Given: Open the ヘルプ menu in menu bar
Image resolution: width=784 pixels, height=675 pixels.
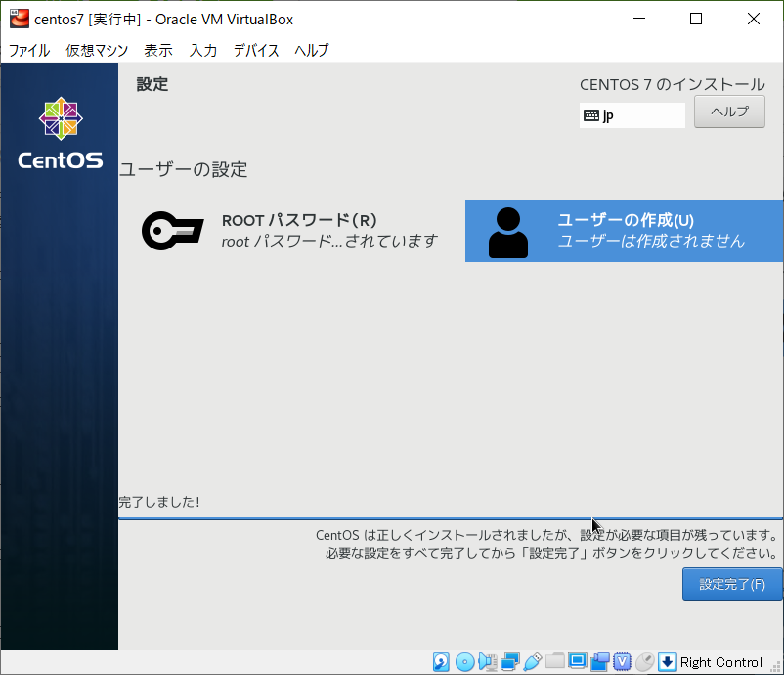Looking at the screenshot, I should (x=312, y=50).
